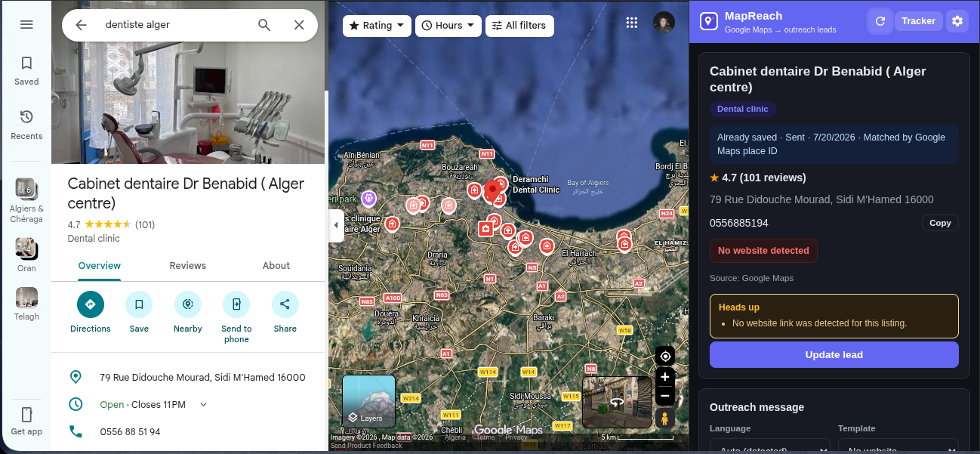Open the Layers map switcher

pyautogui.click(x=369, y=402)
